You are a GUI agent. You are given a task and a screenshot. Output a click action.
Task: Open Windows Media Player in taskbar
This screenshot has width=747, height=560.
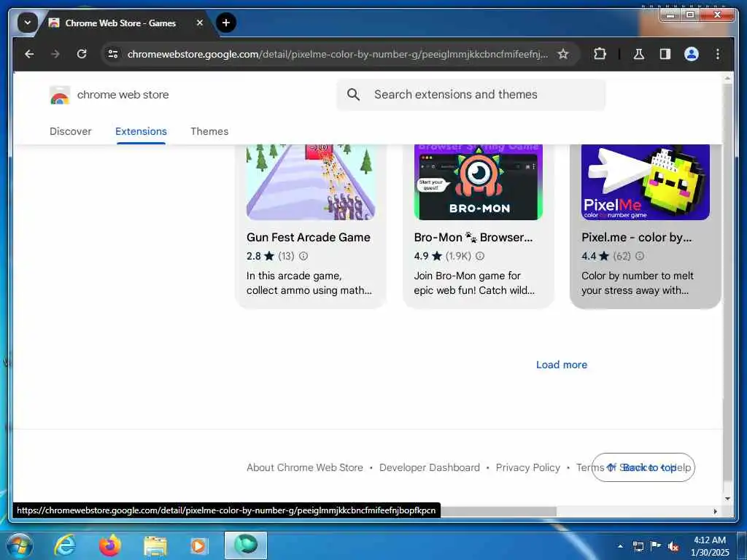coord(198,546)
